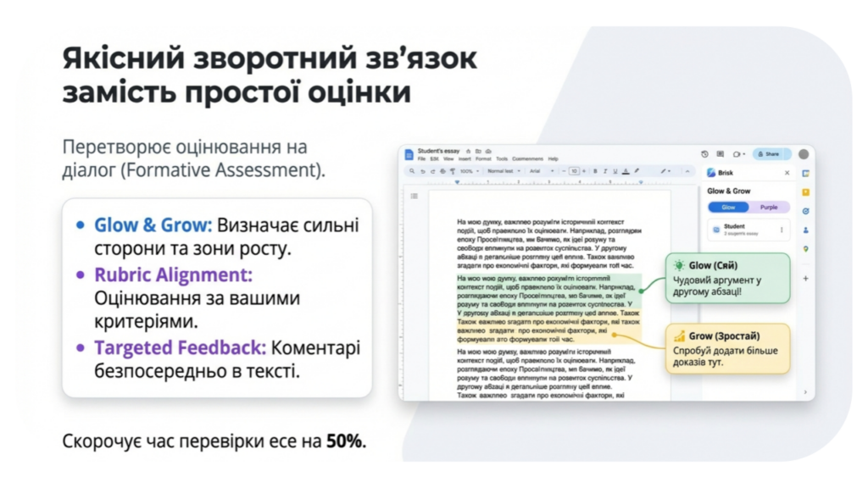Open the editing mode pencil dropdown
The image size is (868, 488).
coord(665,171)
